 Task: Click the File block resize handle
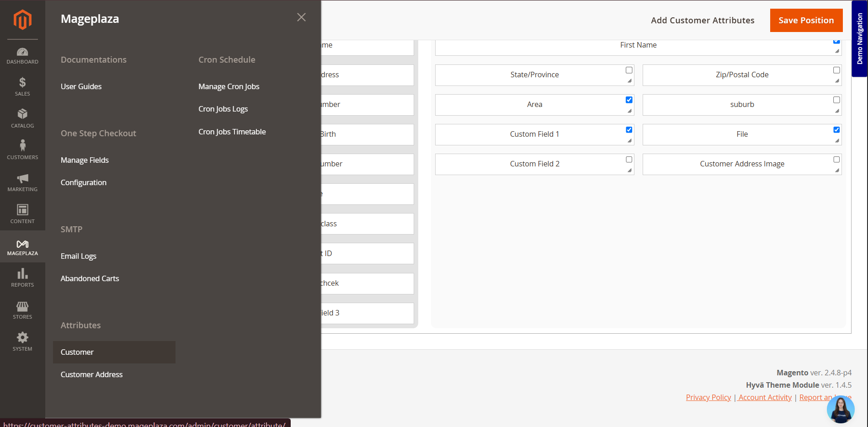point(837,140)
